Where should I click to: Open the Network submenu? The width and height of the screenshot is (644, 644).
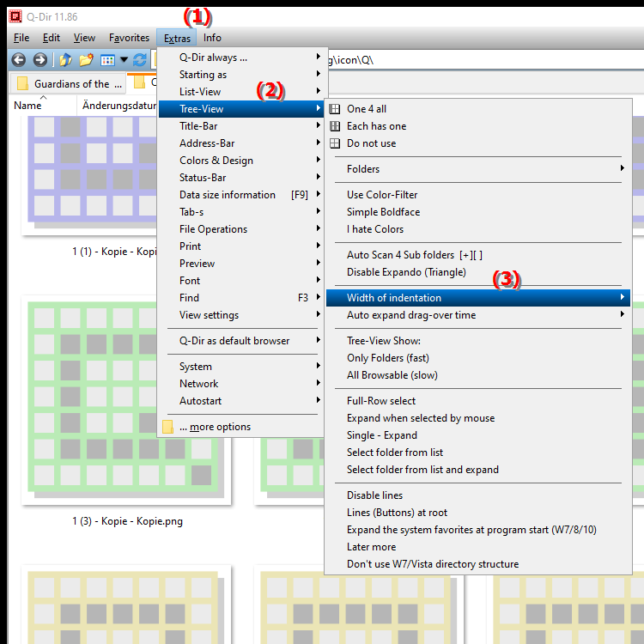coord(241,384)
